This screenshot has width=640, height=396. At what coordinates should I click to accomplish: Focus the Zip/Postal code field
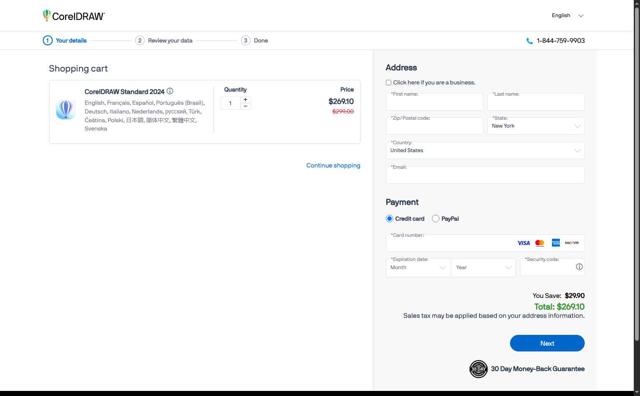(434, 125)
